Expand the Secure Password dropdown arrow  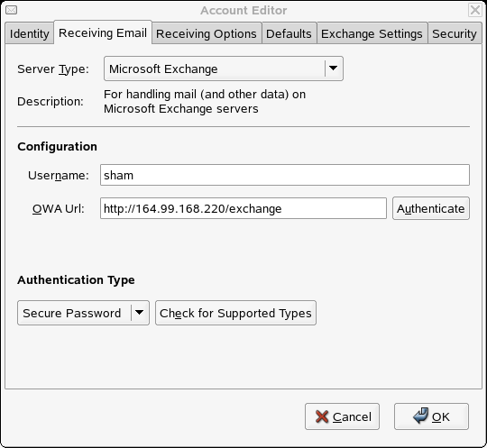(139, 313)
